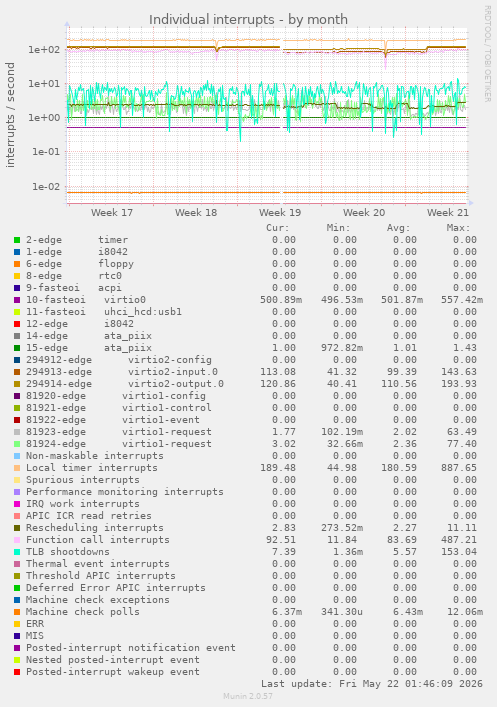Click the Last update timestamp text
Viewport: 497px width, 707px height.
coord(372,684)
